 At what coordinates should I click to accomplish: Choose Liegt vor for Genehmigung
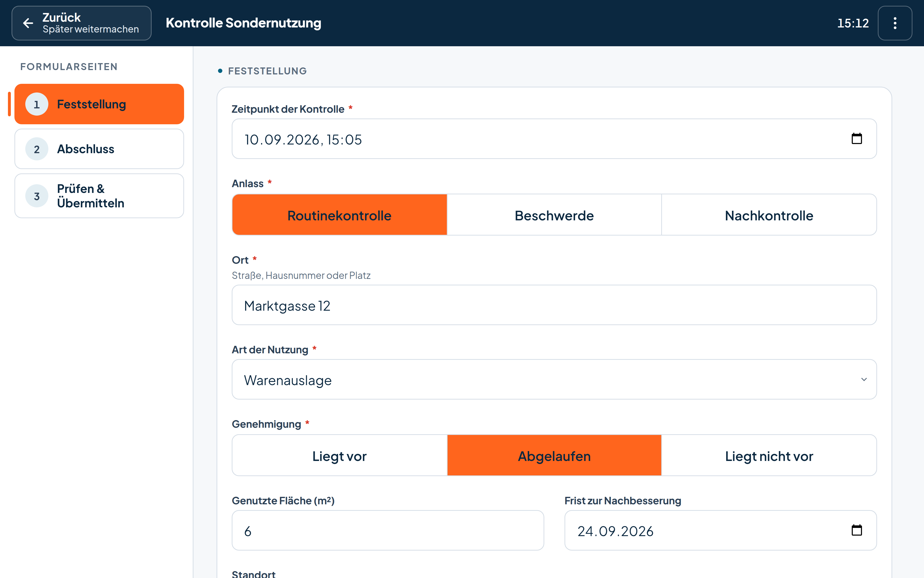(x=340, y=455)
